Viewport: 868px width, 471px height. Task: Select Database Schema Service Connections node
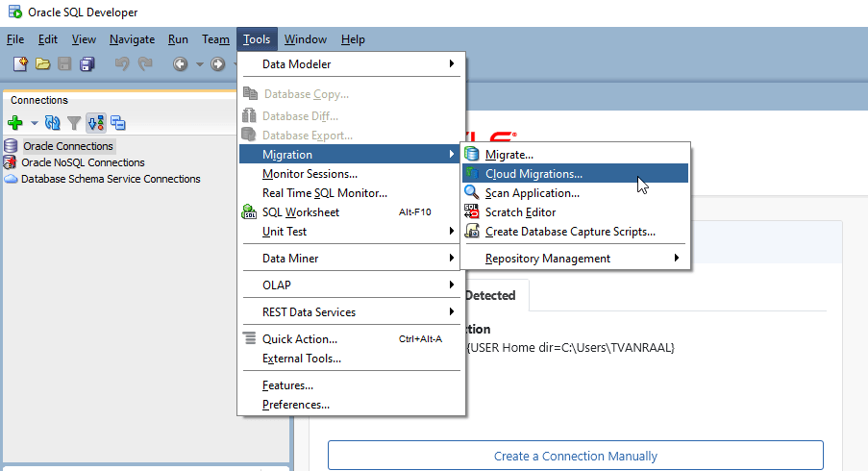[x=111, y=179]
